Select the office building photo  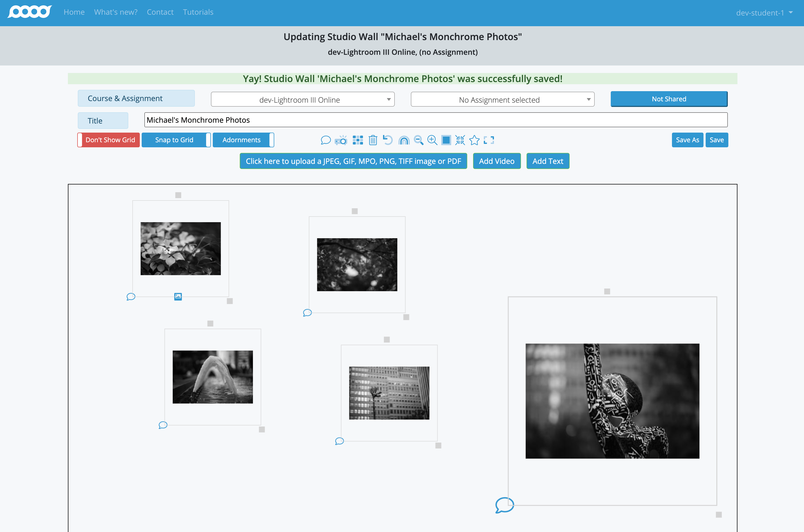[389, 393]
